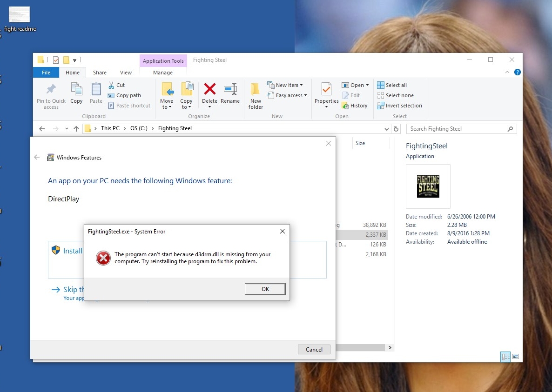Image resolution: width=552 pixels, height=392 pixels.
Task: Click the Rename icon in Organize group
Action: tap(230, 89)
